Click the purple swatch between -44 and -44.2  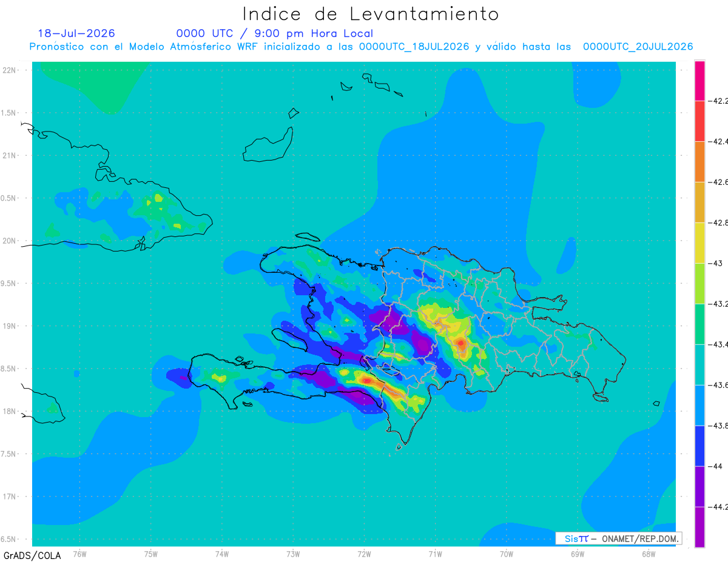click(x=699, y=486)
